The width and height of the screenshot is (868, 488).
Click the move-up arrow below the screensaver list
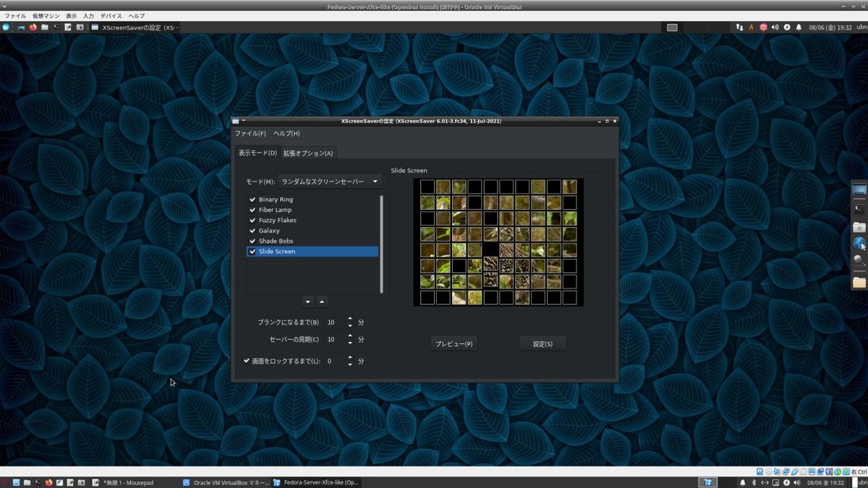pyautogui.click(x=322, y=301)
